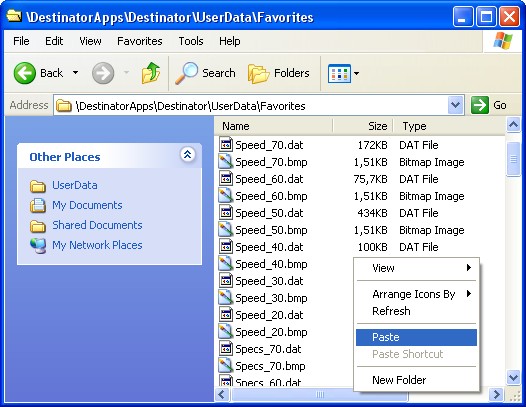Go to Shared Documents link
Image resolution: width=526 pixels, height=407 pixels.
(97, 225)
